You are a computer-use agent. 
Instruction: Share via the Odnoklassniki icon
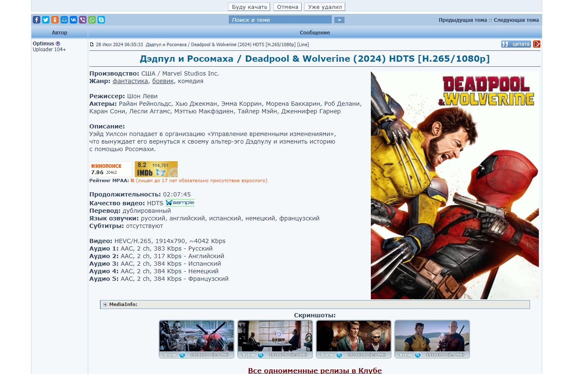55,20
